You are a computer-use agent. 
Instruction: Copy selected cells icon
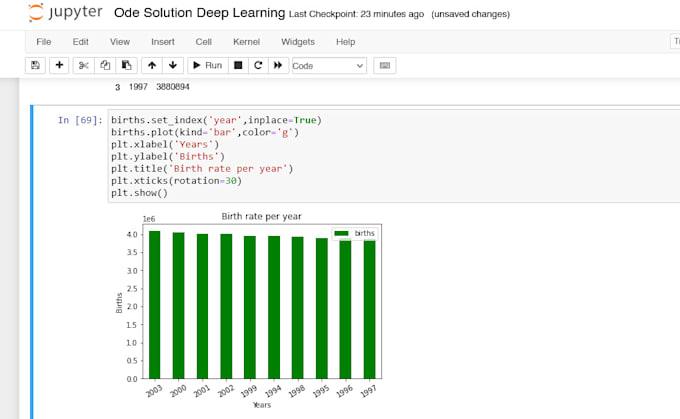click(x=105, y=65)
